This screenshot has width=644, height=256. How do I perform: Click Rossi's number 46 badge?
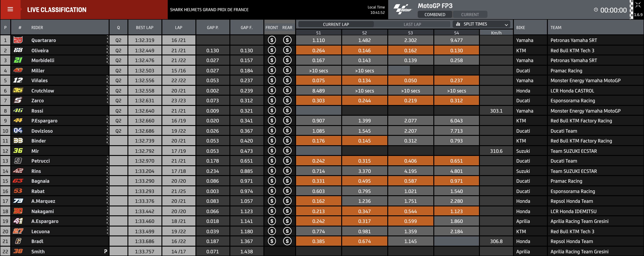(18, 110)
